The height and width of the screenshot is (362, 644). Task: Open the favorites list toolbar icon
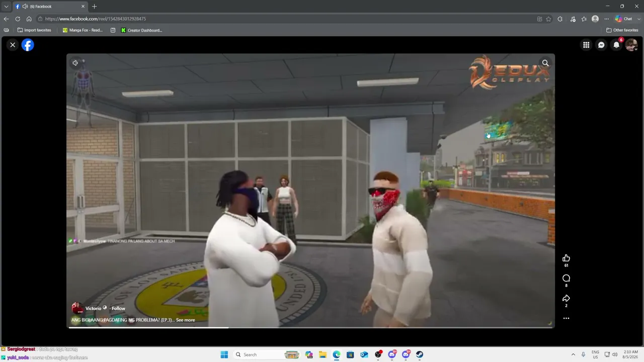(x=584, y=19)
